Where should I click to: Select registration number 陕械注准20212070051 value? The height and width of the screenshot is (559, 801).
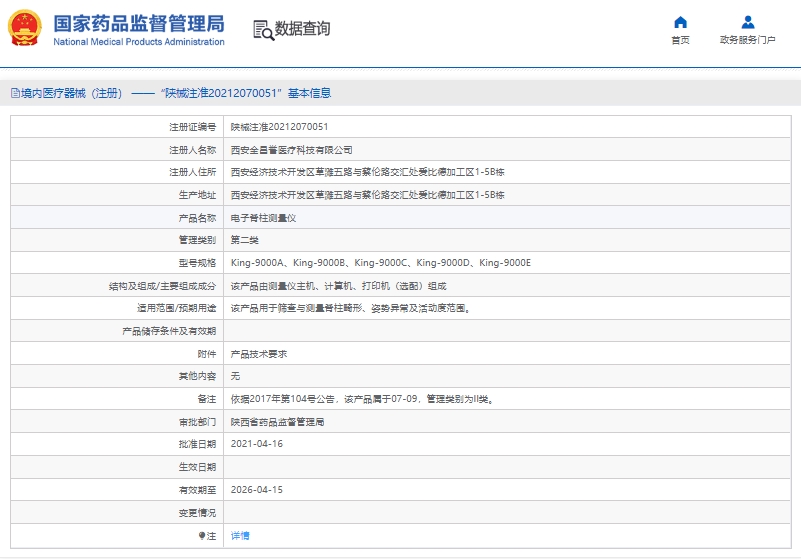279,127
